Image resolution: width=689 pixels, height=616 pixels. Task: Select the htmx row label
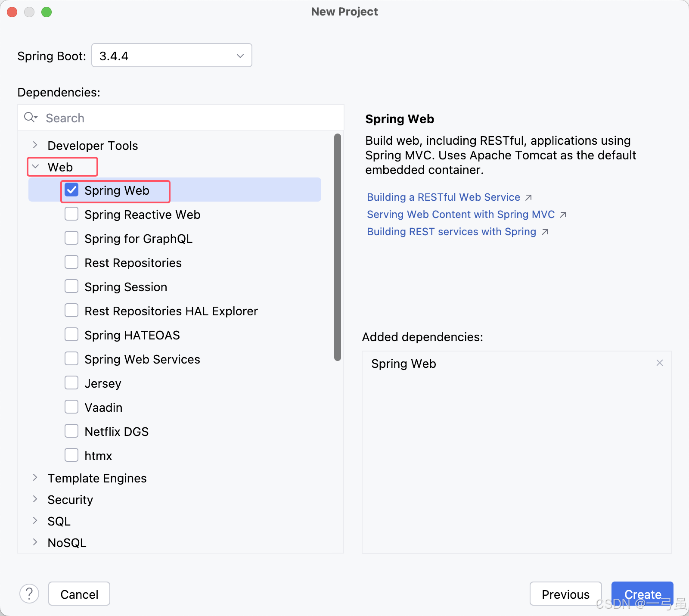pos(98,456)
